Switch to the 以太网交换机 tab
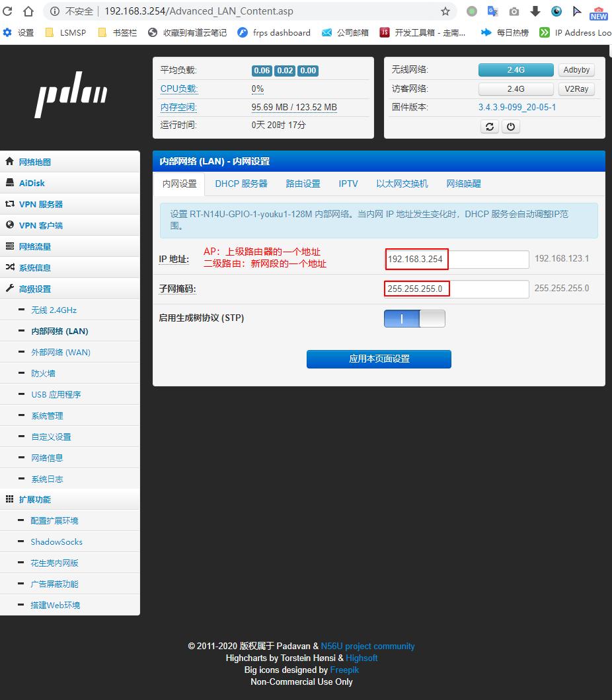Screen dimensions: 612x700 [x=402, y=184]
